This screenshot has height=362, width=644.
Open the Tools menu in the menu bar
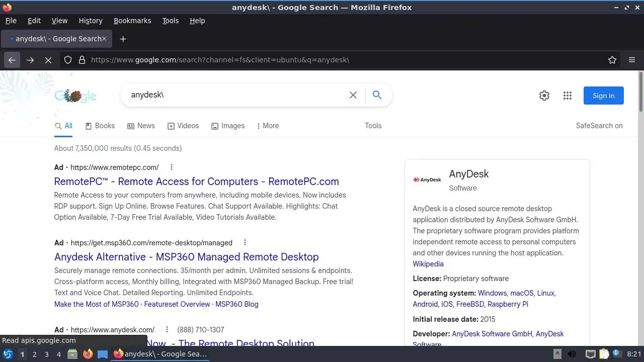click(x=171, y=21)
